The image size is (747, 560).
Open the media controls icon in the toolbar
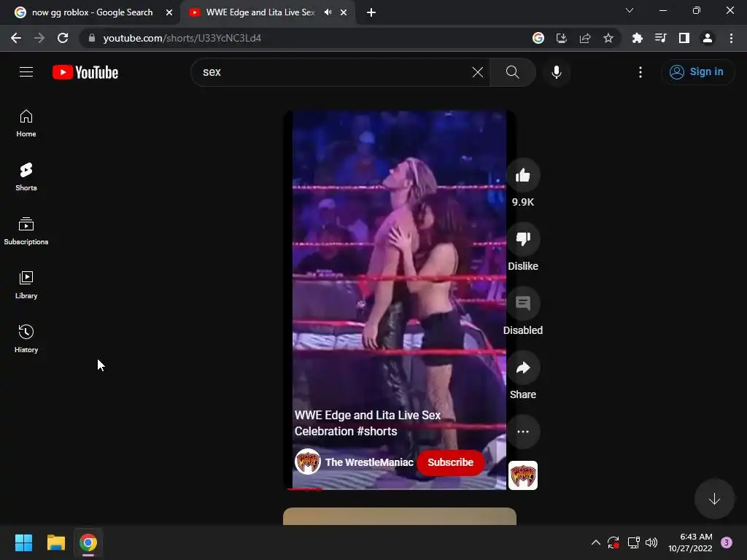coord(660,38)
